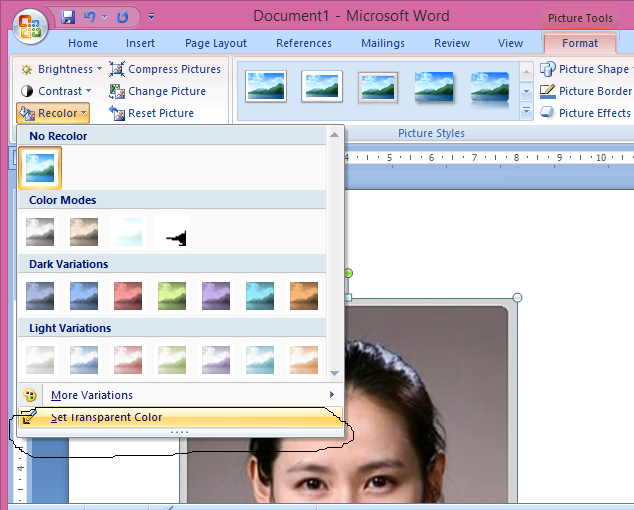Apply the purple dark variation

[x=216, y=296]
